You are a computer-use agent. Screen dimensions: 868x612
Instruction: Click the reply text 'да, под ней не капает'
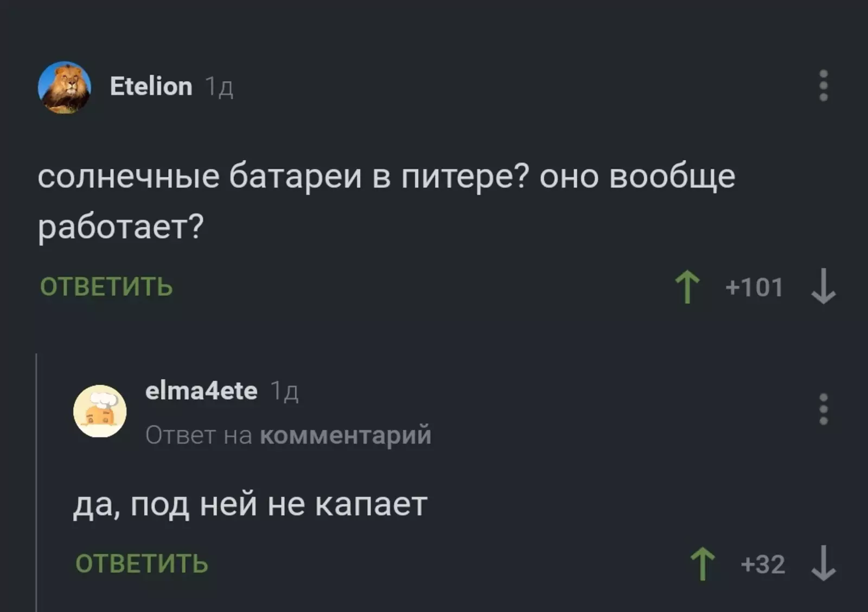(x=250, y=505)
